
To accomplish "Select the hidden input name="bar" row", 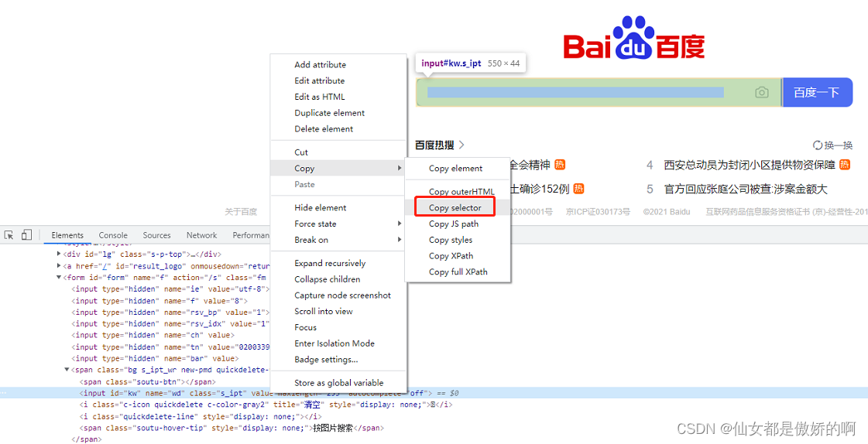I will tap(154, 358).
